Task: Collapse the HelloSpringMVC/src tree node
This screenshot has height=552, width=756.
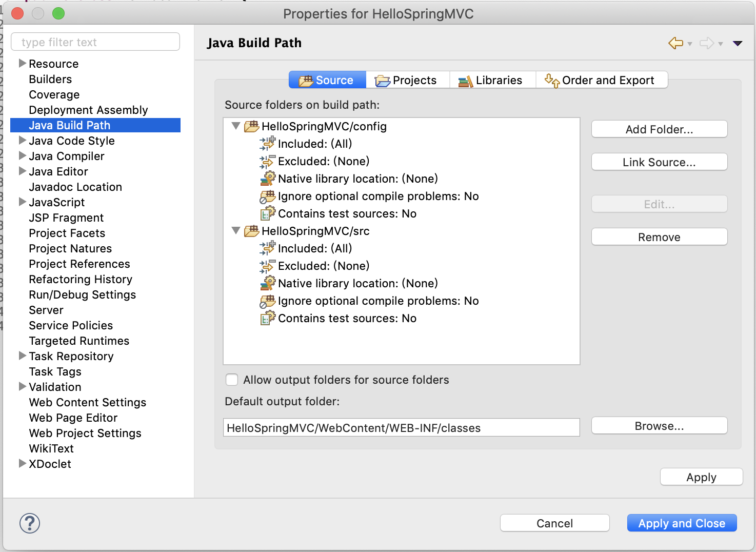Action: click(236, 231)
